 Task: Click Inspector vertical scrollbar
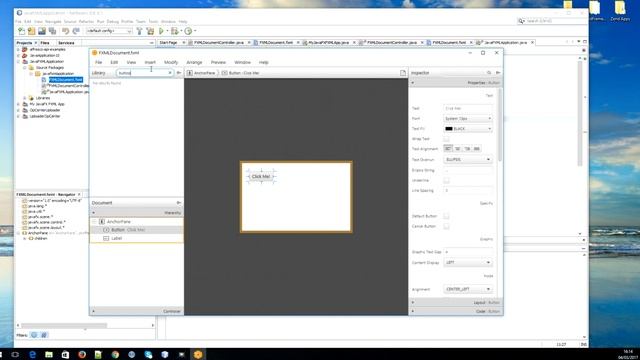tap(500, 124)
